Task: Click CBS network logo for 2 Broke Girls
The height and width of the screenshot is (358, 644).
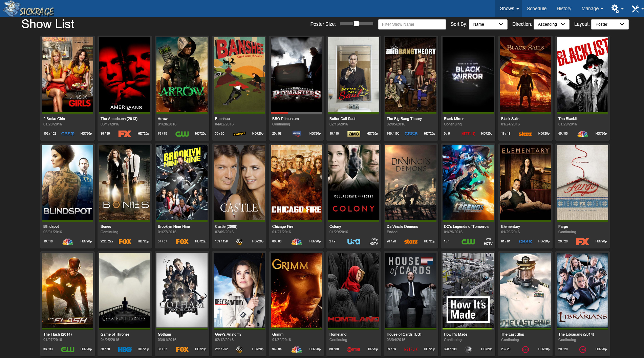Action: coord(68,134)
